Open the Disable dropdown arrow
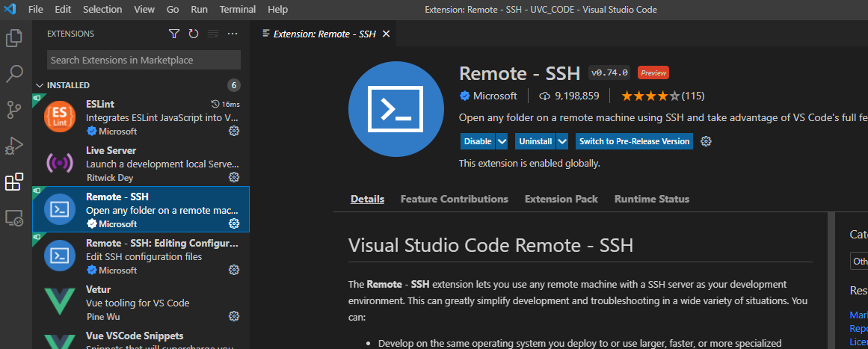The width and height of the screenshot is (868, 349). 502,141
